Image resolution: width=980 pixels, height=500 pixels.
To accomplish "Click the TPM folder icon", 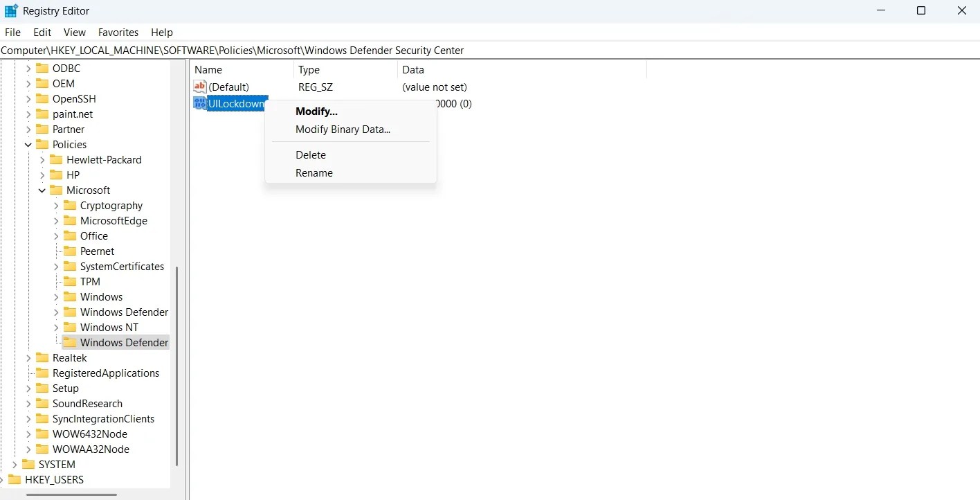I will 70,281.
